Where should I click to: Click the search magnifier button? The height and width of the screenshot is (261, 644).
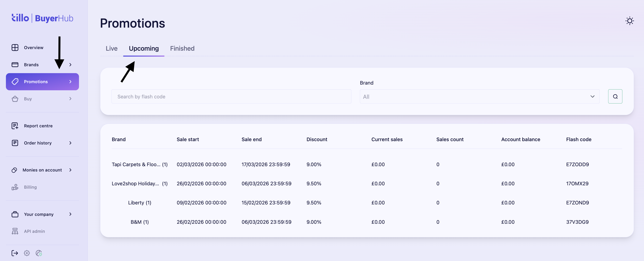(615, 96)
